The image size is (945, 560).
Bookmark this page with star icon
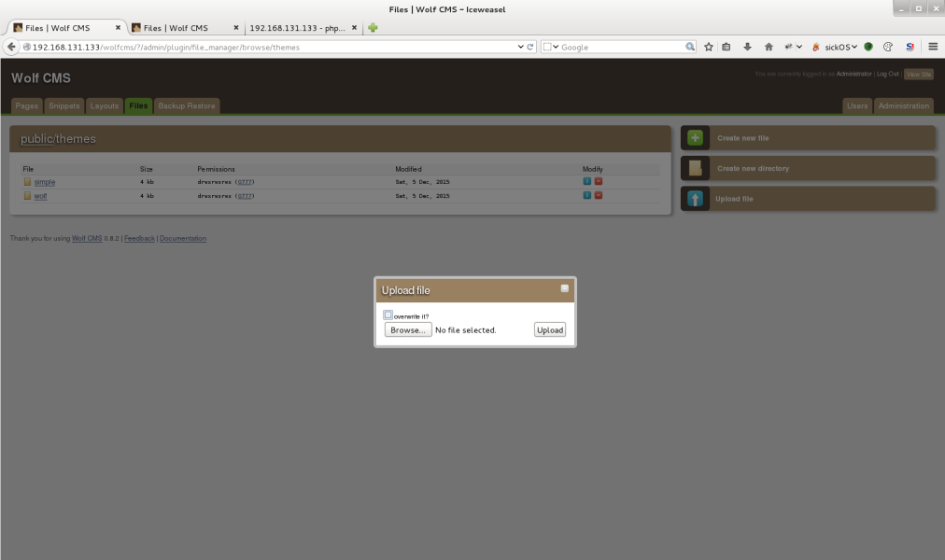(x=709, y=47)
